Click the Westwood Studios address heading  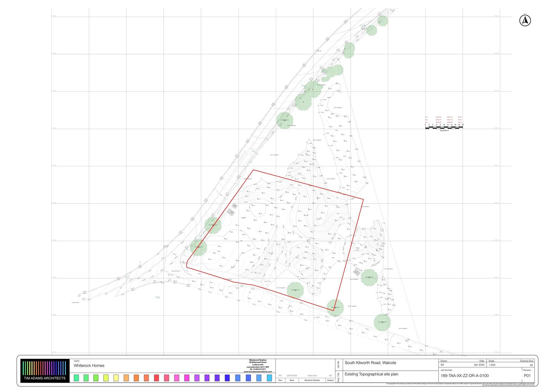[258, 360]
